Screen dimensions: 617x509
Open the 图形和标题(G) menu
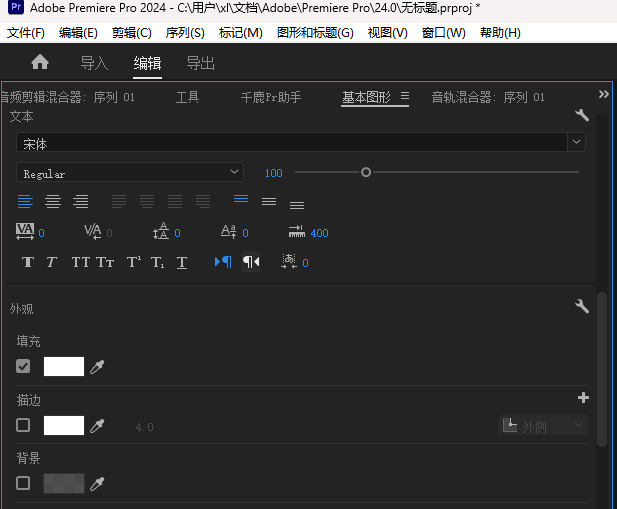click(315, 33)
